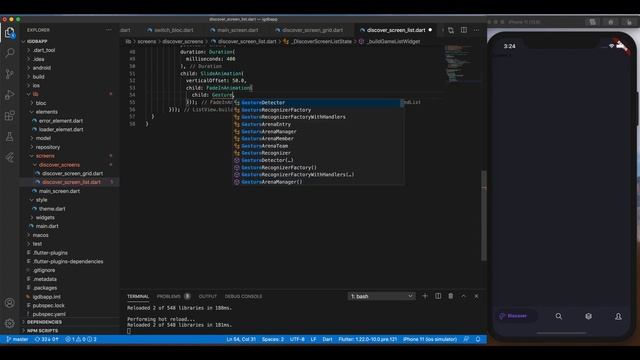The image size is (640, 360).
Task: Tap the search icon in the phone simulator
Action: (559, 316)
